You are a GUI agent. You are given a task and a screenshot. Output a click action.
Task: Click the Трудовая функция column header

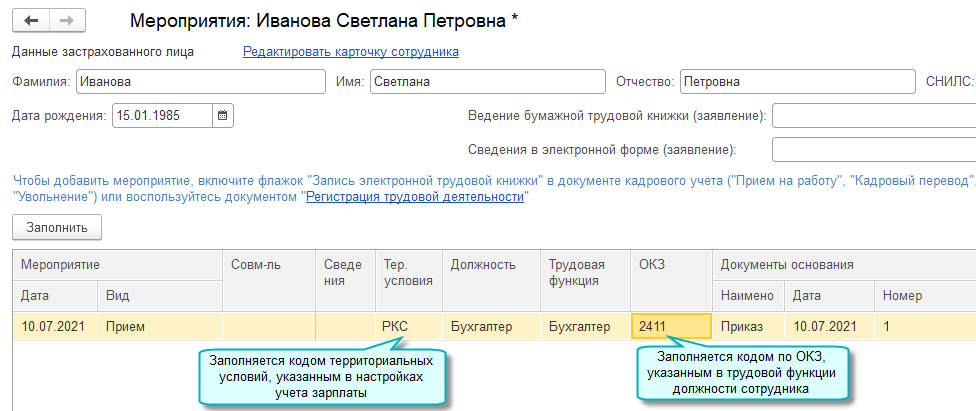click(576, 272)
